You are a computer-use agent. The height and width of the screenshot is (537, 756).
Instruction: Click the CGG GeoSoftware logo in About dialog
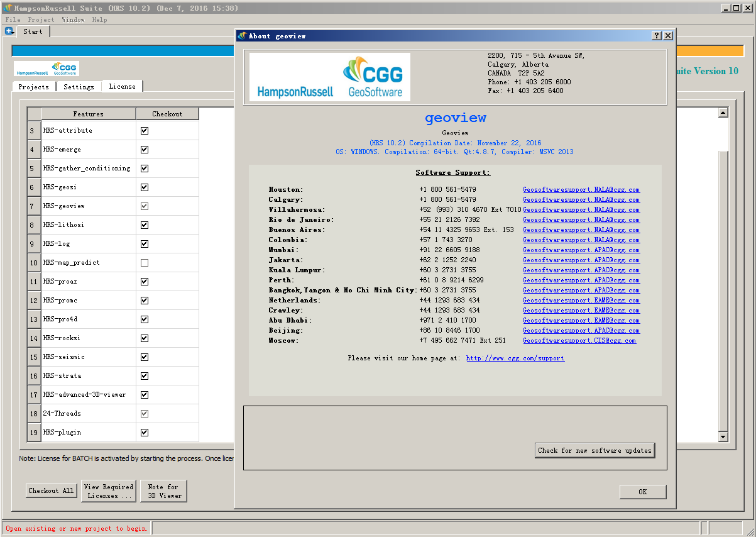(x=330, y=77)
